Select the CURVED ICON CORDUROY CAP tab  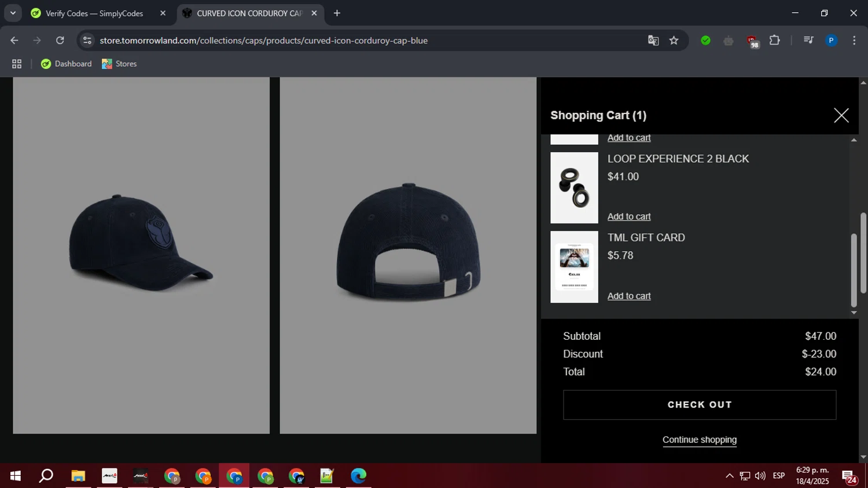point(249,13)
